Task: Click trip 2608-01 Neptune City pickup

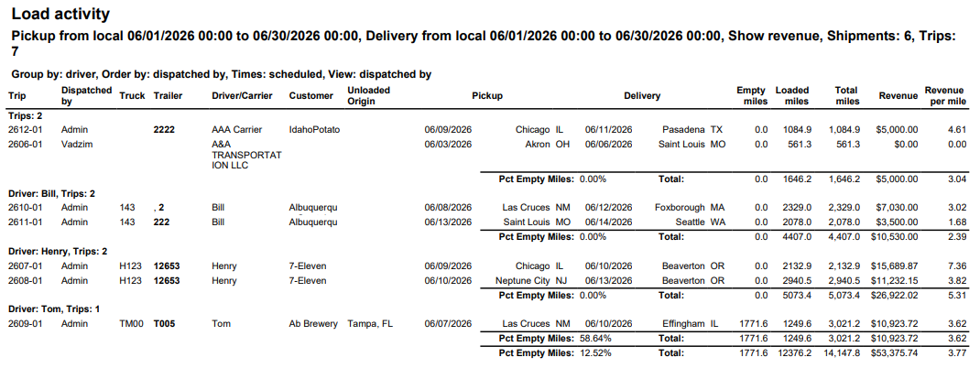Action: click(522, 281)
